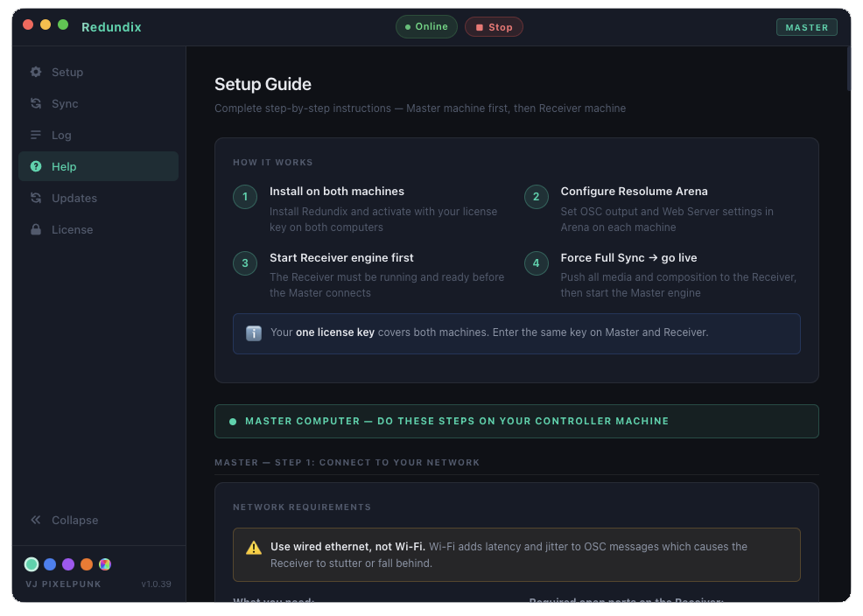Screen dimensions: 863x616
Task: Click the Setup gear icon in sidebar
Action: (36, 72)
